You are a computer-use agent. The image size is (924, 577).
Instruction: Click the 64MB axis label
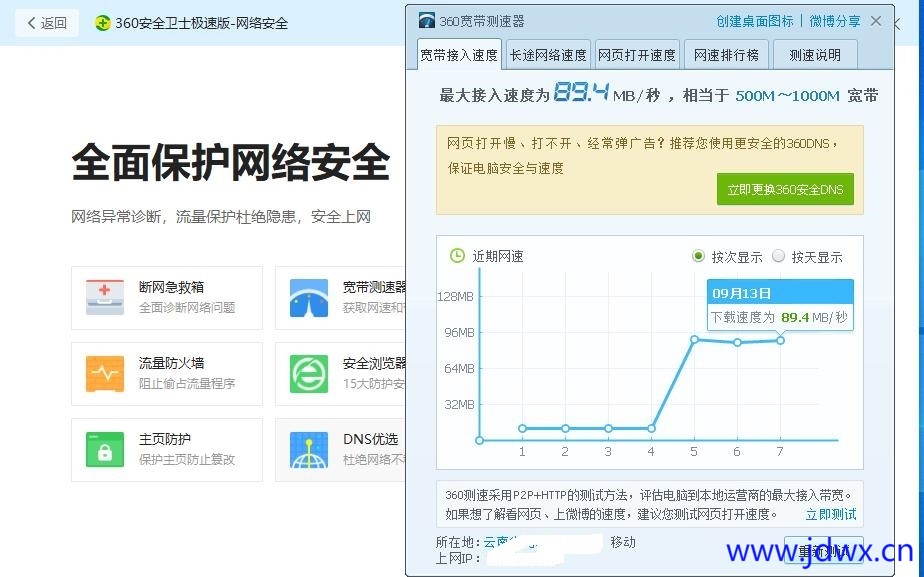click(x=459, y=369)
